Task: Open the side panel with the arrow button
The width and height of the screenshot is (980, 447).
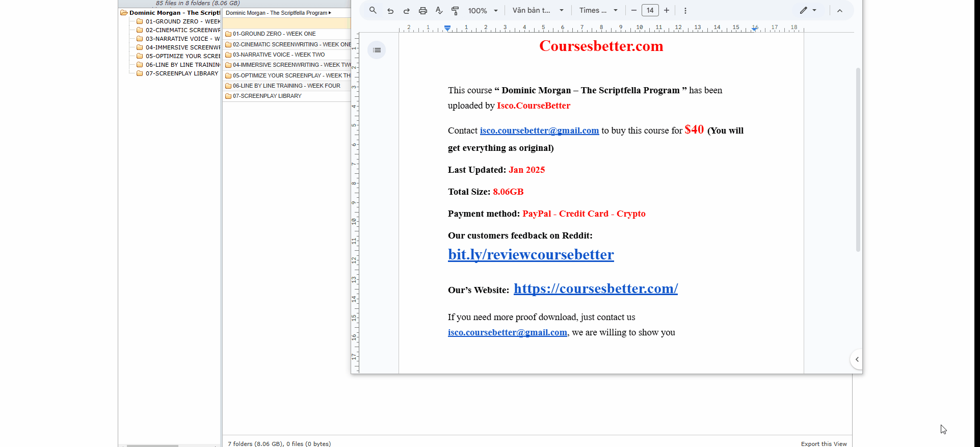Action: [857, 359]
